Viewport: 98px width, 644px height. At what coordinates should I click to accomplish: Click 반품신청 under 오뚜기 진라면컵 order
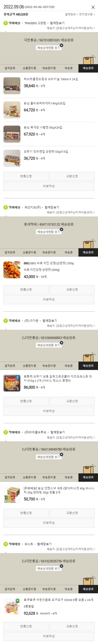[26, 177]
